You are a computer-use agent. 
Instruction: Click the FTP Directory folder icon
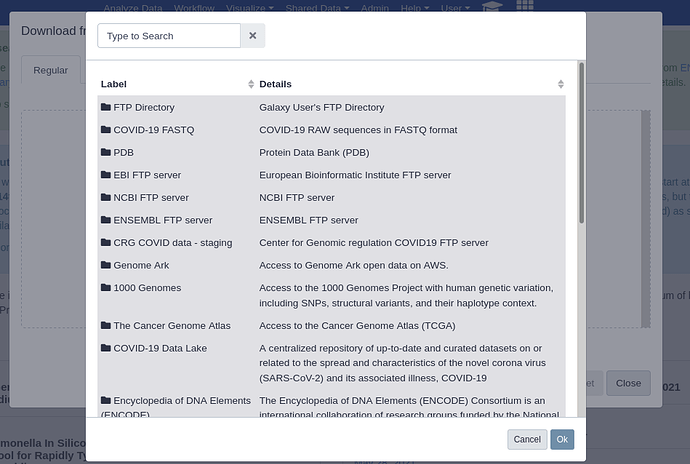tap(105, 107)
